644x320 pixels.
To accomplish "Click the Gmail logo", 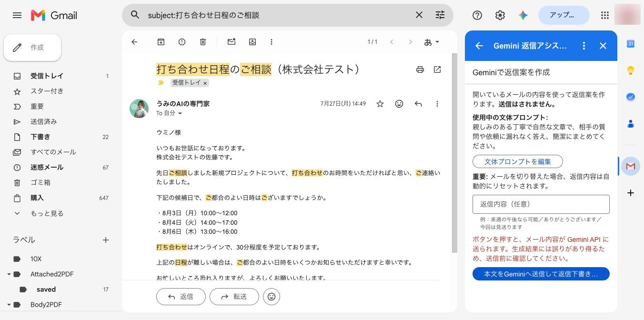I will [54, 15].
